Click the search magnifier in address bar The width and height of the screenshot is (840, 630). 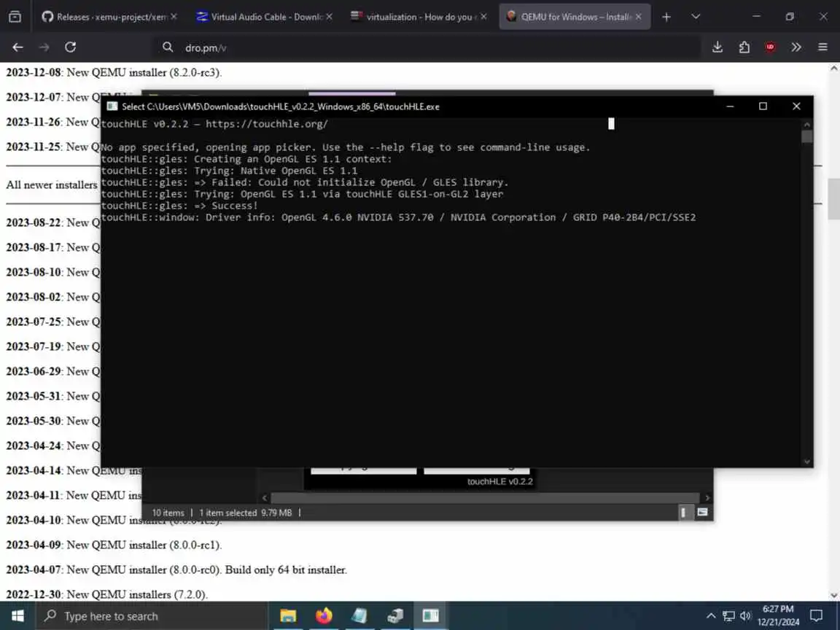pyautogui.click(x=168, y=47)
